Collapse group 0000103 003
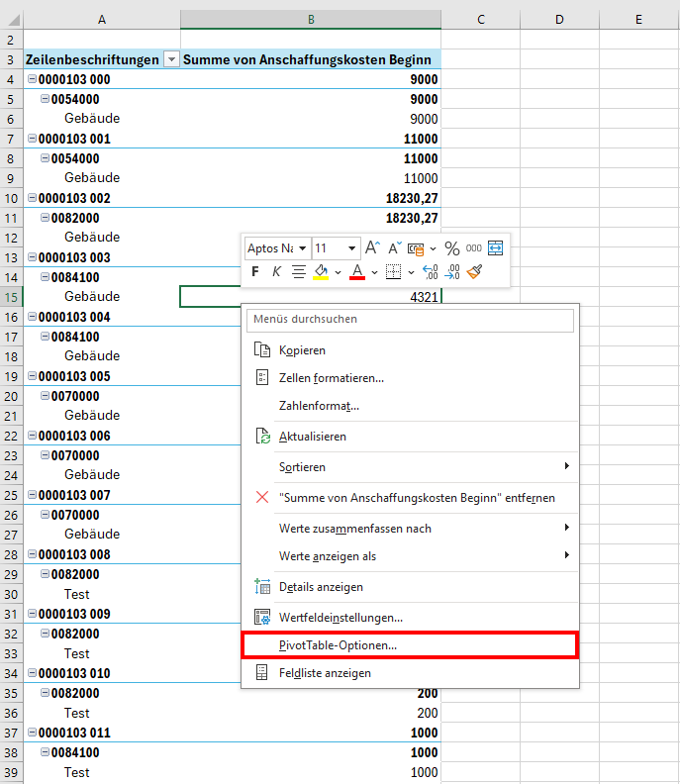Screen dimensions: 680x784 [x=32, y=257]
